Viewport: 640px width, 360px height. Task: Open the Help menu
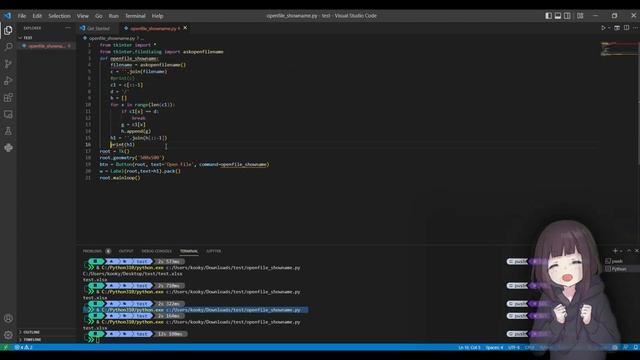[x=158, y=16]
